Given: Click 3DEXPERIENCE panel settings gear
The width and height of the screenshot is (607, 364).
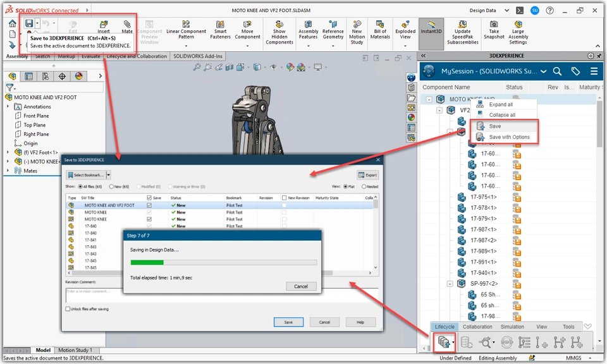Looking at the screenshot, I should pos(591,56).
